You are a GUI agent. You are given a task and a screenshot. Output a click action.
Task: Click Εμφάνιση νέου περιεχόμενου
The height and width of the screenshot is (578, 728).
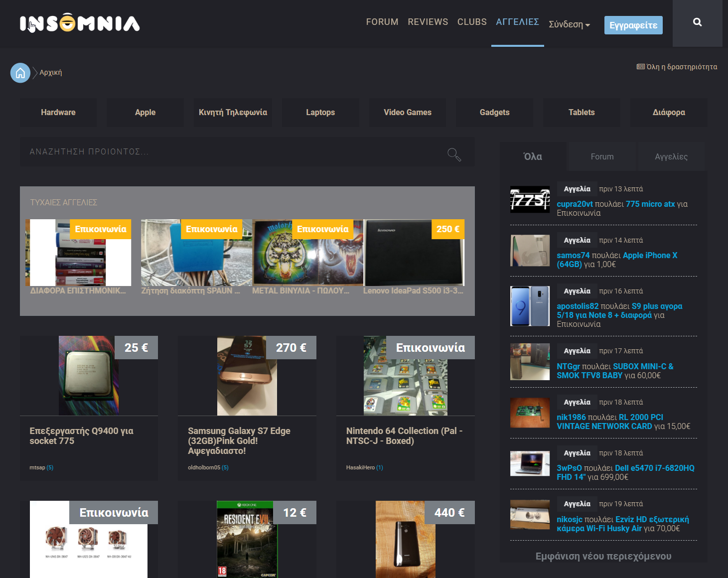(x=603, y=556)
